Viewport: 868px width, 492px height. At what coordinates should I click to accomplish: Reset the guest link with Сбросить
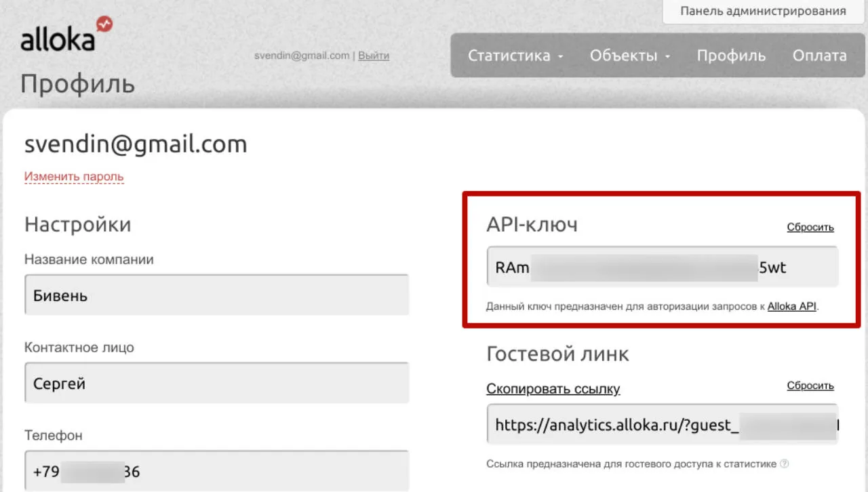pyautogui.click(x=810, y=386)
